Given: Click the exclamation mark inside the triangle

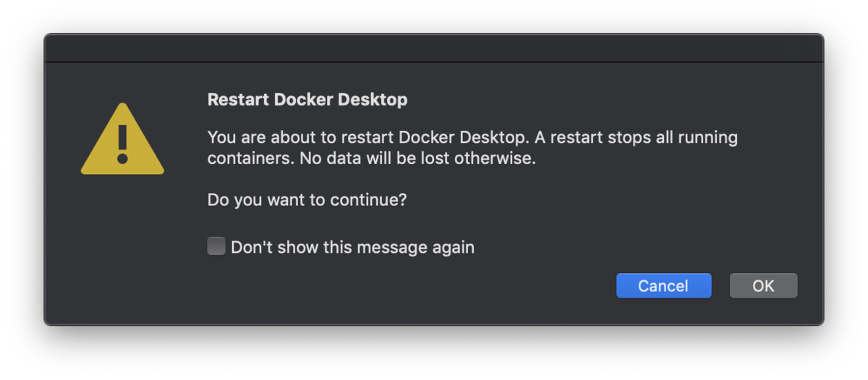Looking at the screenshot, I should coord(122,143).
